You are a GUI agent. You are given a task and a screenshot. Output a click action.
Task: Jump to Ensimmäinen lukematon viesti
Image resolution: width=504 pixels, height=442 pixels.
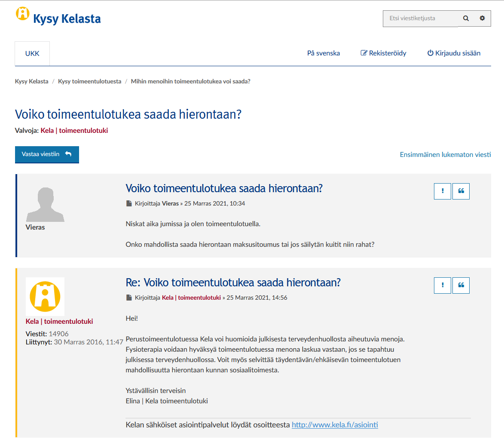pos(445,155)
